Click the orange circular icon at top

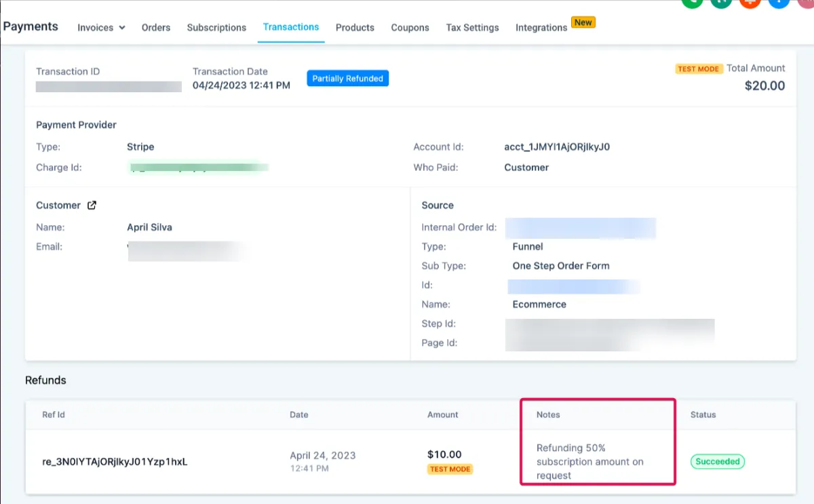pos(750,2)
